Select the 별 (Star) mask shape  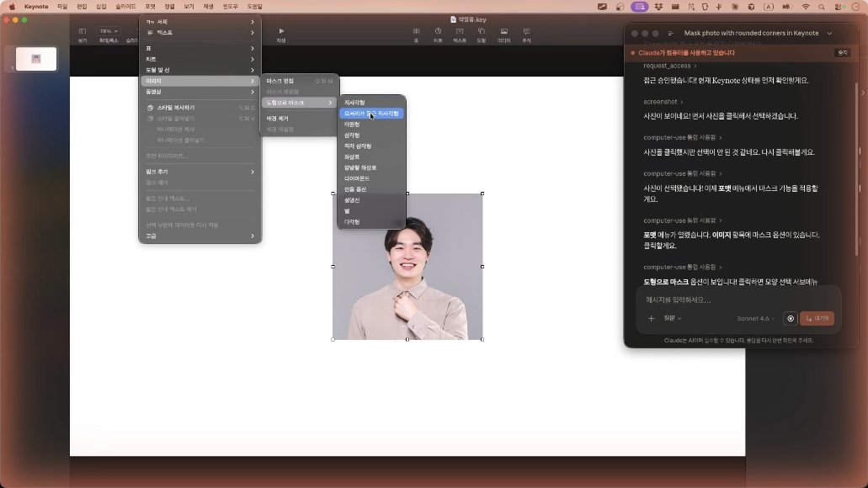(371, 211)
